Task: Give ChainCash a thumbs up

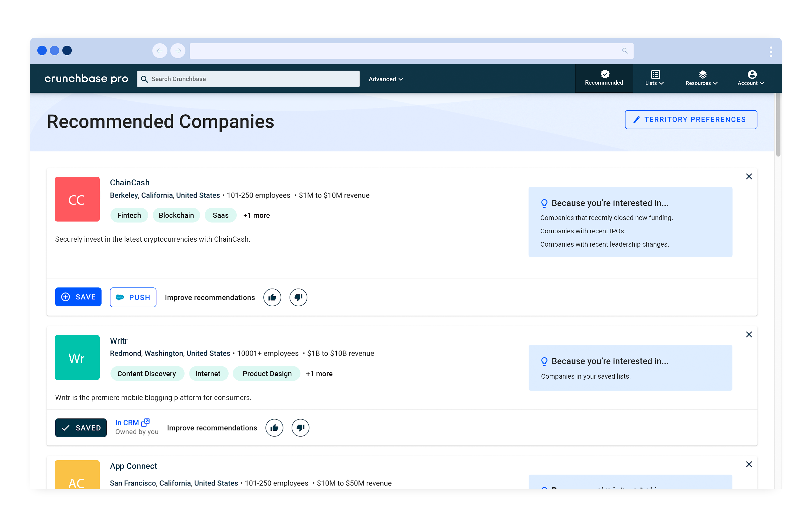Action: click(272, 297)
